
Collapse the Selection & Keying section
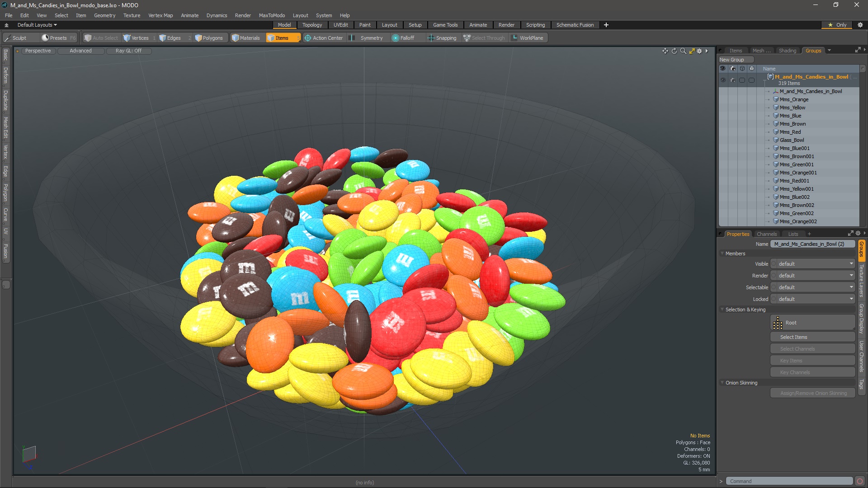[x=722, y=310]
